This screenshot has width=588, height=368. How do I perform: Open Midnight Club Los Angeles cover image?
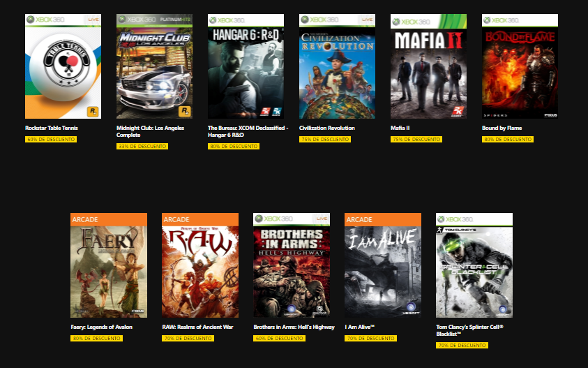(x=155, y=66)
